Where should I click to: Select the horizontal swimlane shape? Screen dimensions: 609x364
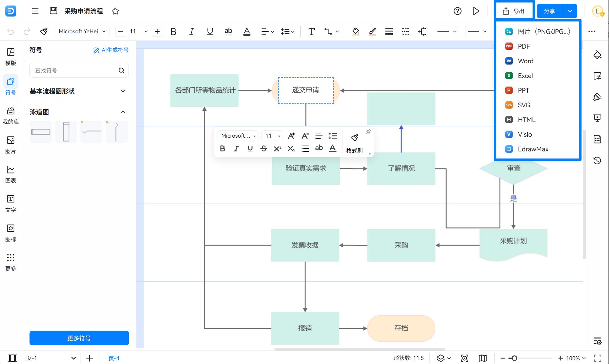pos(41,132)
